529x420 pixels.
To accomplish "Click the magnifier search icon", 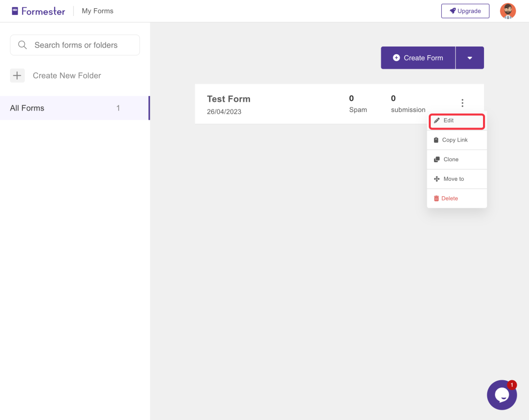I will point(22,45).
